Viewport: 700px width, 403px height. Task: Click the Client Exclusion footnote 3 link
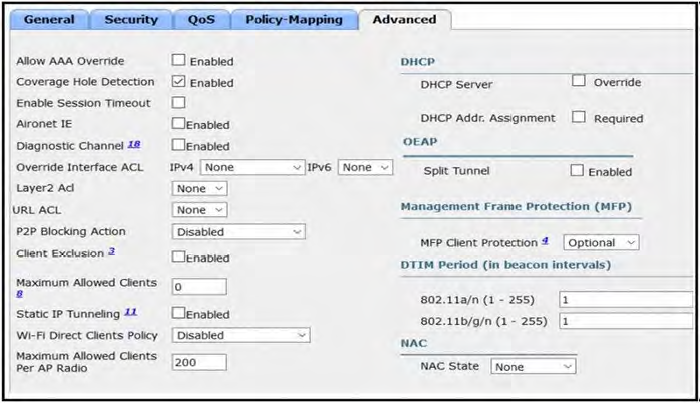coord(111,251)
